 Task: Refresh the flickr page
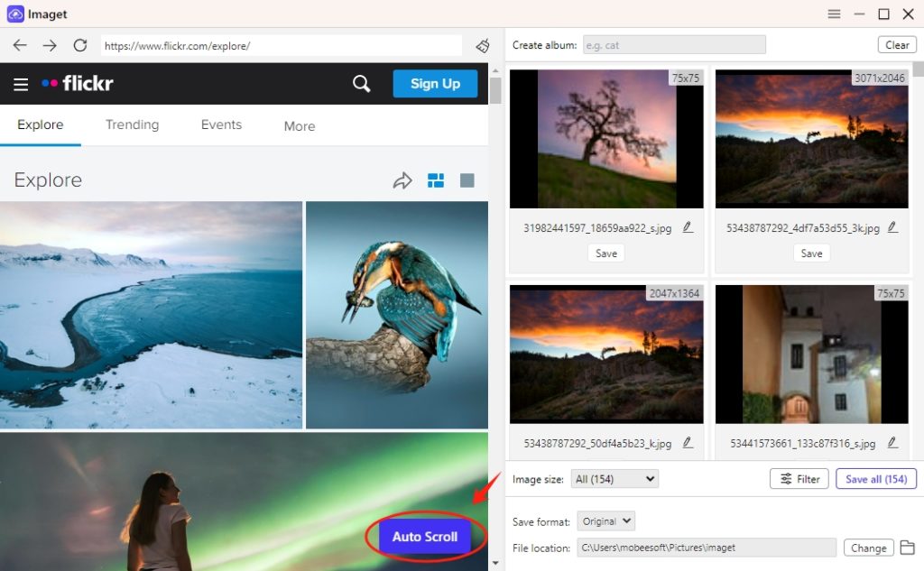79,45
